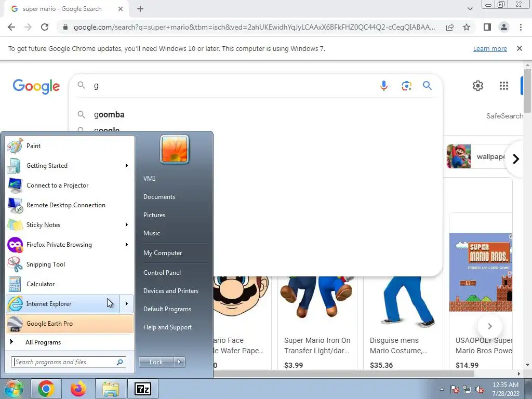Click the Chrome taskbar icon

coord(46,389)
